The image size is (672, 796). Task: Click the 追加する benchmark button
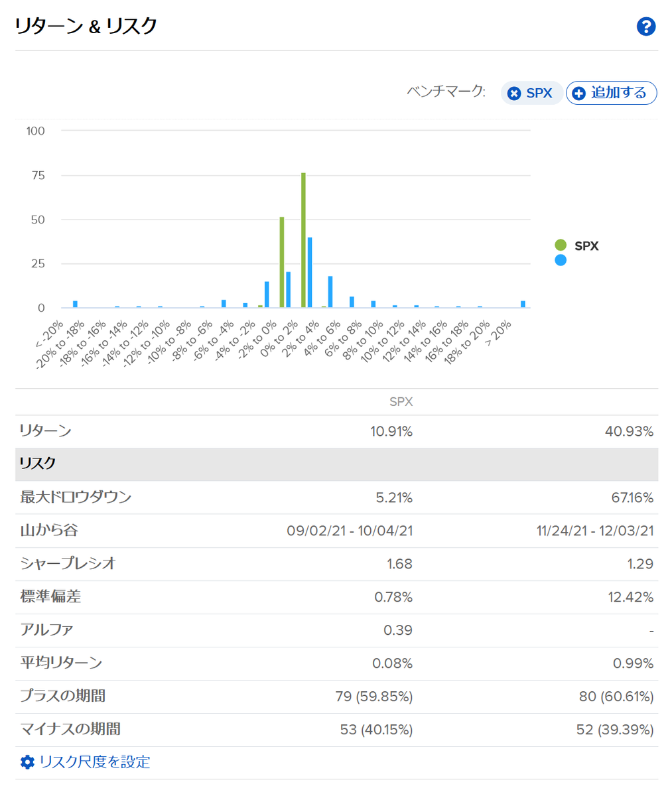(x=611, y=93)
